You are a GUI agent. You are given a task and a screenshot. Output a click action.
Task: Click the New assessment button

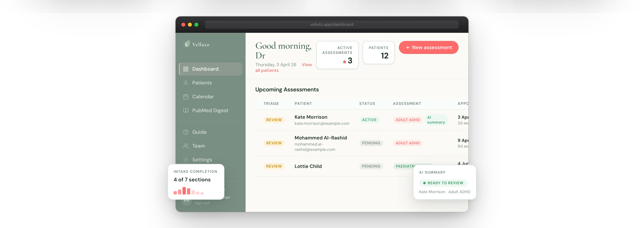coord(429,47)
